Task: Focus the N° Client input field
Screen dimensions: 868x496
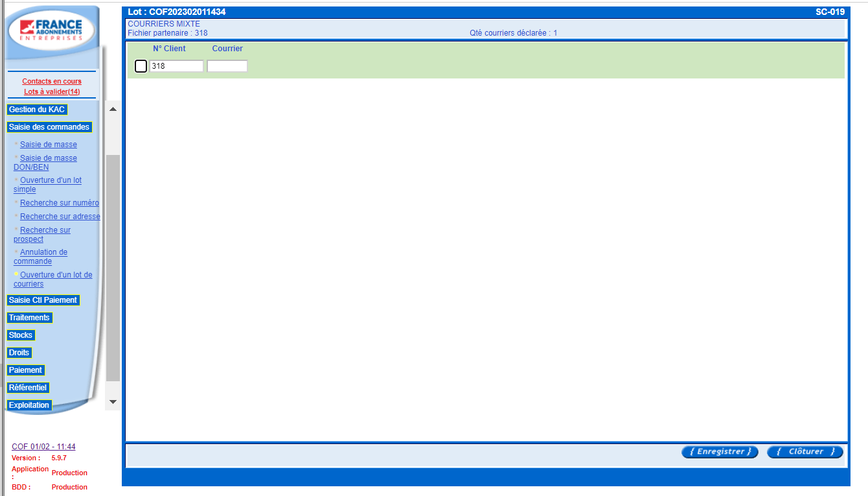Action: pos(176,66)
